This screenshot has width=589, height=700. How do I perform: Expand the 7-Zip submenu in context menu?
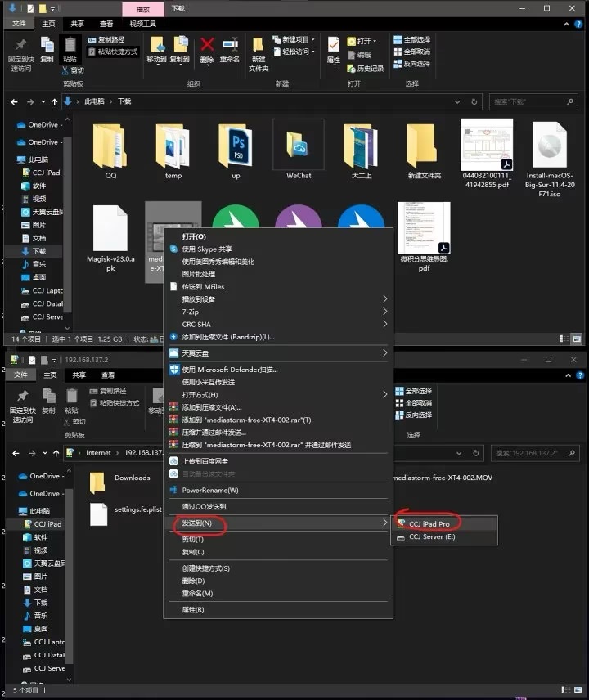coord(385,312)
